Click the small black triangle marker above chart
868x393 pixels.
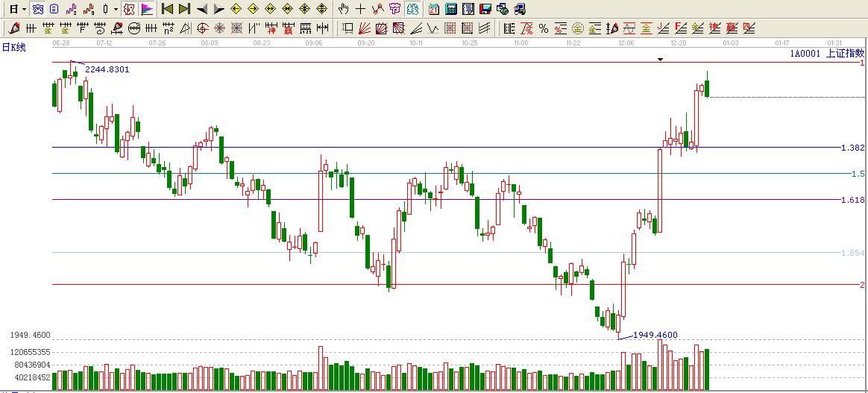pyautogui.click(x=660, y=59)
